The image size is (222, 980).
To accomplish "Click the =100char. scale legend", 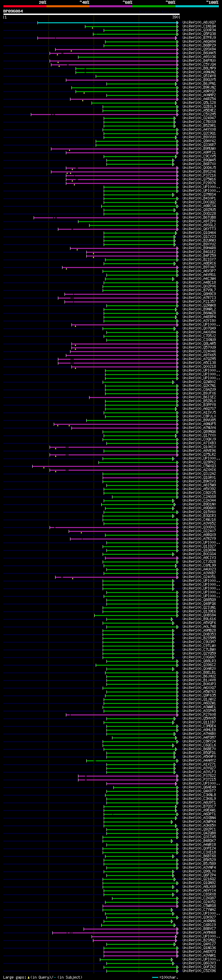I will coord(165,977).
